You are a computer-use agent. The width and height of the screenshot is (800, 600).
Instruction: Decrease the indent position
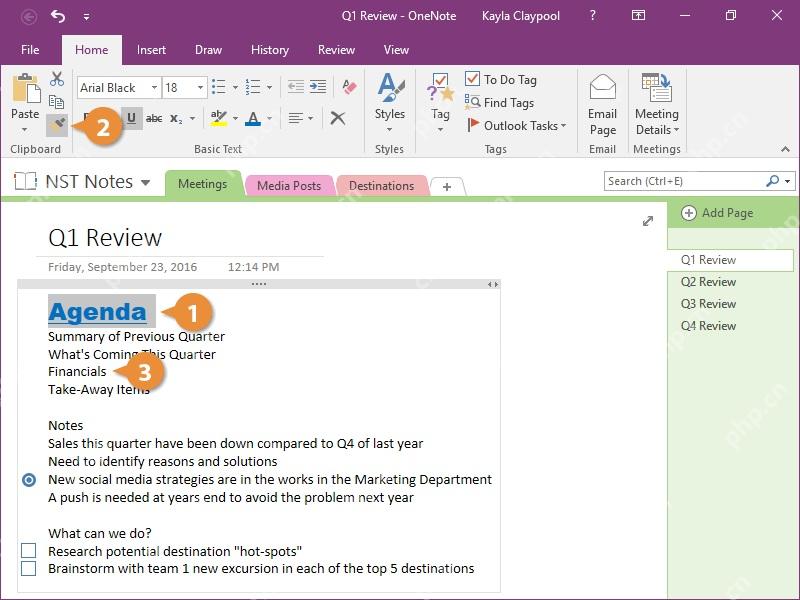pyautogui.click(x=296, y=87)
